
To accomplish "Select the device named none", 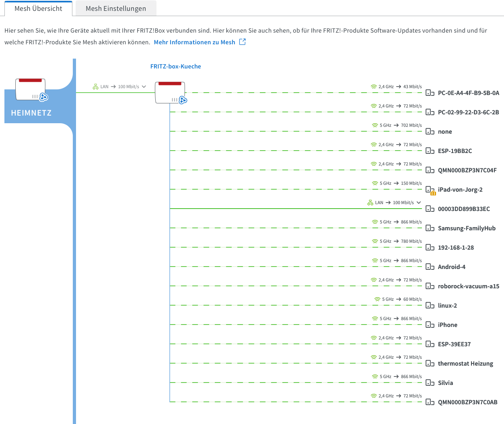I will click(x=445, y=132).
